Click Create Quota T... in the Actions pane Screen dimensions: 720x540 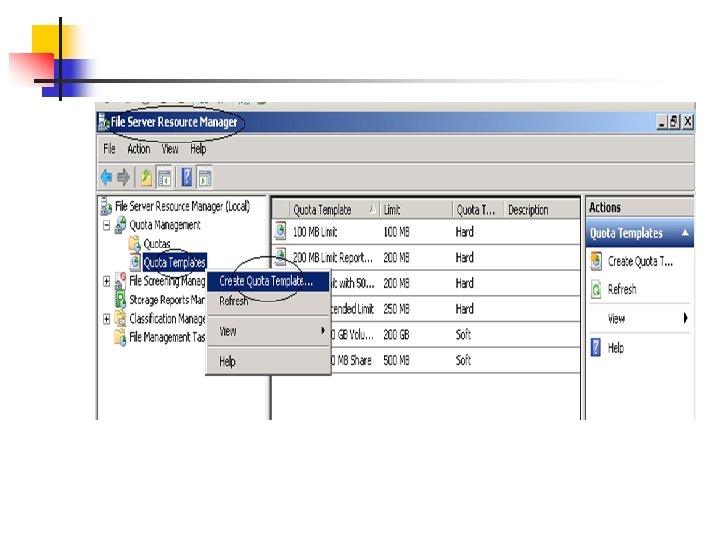pyautogui.click(x=640, y=261)
